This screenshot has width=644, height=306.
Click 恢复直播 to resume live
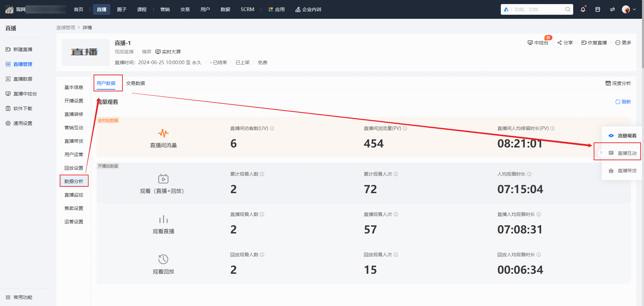pos(594,43)
